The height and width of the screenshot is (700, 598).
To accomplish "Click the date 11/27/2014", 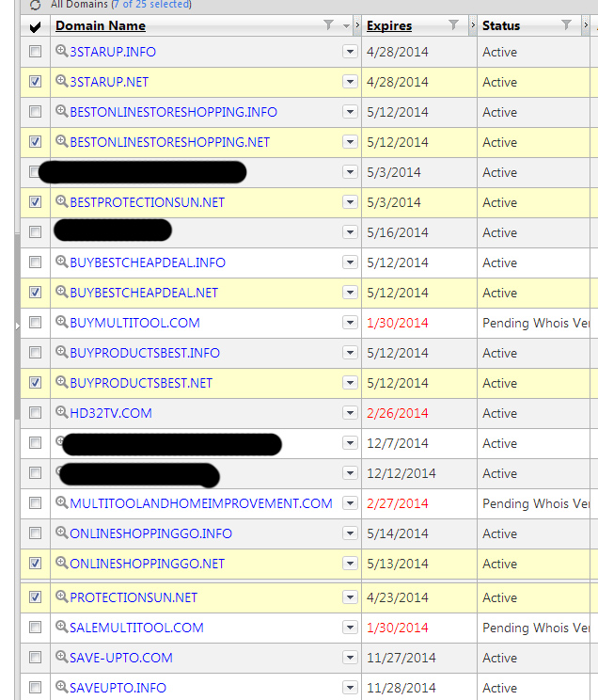I will point(401,658).
